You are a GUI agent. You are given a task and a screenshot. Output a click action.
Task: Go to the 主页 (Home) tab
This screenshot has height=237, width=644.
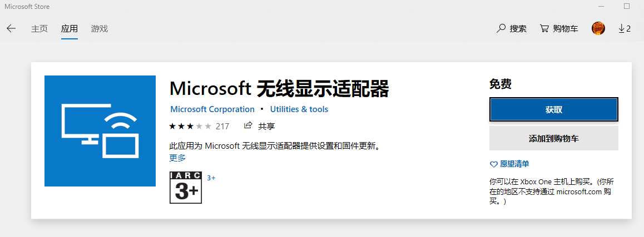[39, 29]
